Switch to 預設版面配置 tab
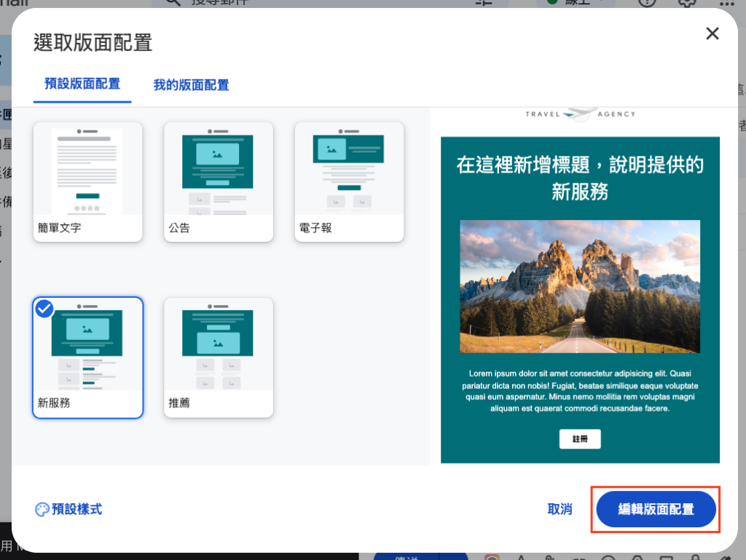 (82, 84)
